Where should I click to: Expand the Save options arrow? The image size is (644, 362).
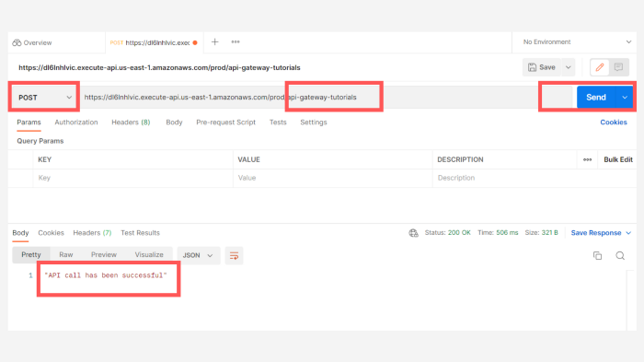click(569, 67)
